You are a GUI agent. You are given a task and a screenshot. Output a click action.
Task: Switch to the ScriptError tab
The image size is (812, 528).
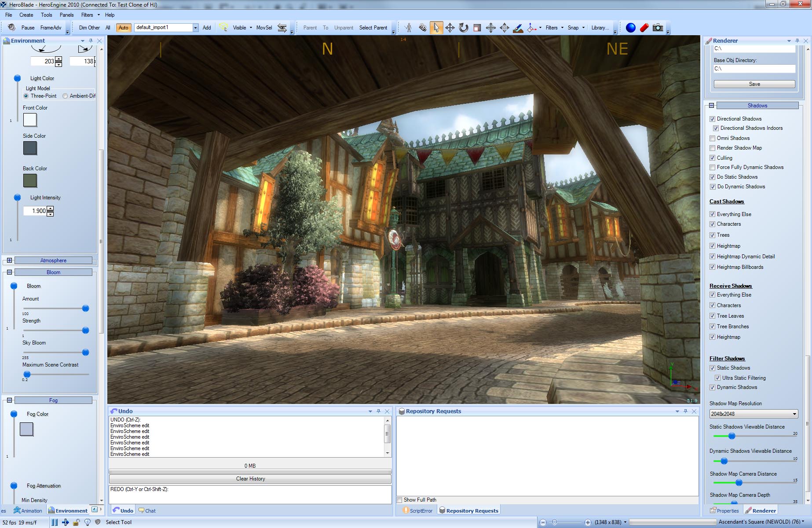click(x=417, y=511)
